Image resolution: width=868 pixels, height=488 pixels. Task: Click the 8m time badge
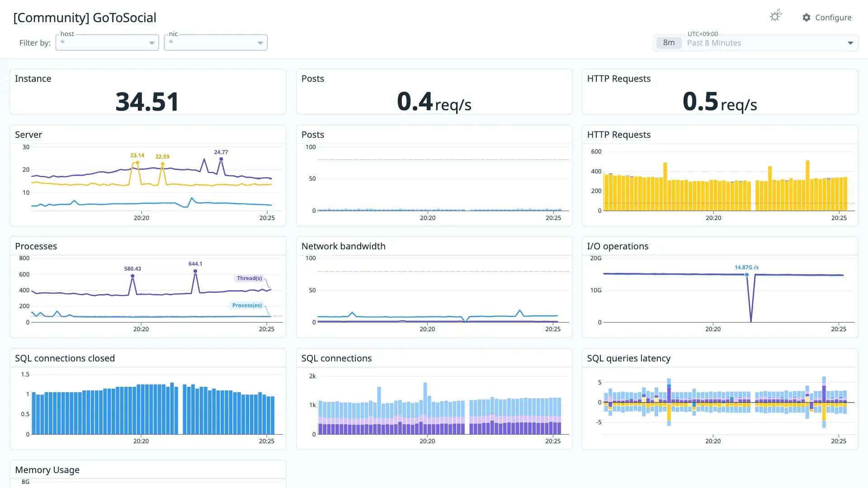(x=669, y=43)
